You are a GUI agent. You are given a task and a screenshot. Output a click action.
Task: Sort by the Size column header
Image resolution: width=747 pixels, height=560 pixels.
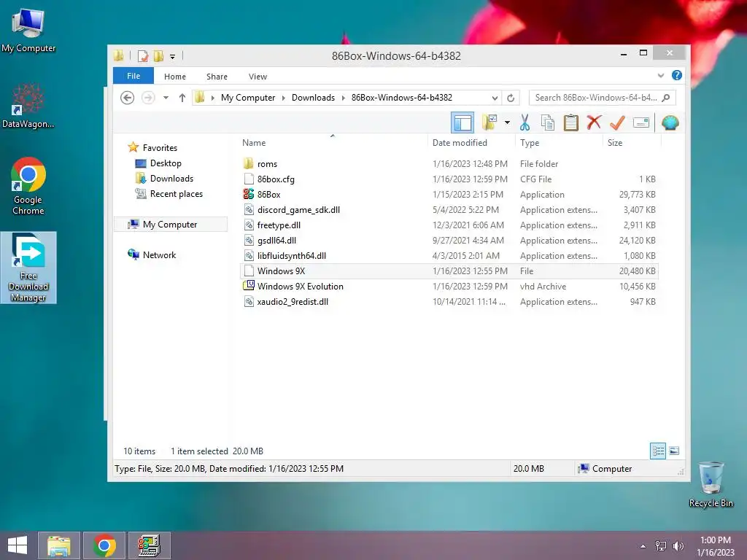pyautogui.click(x=632, y=143)
